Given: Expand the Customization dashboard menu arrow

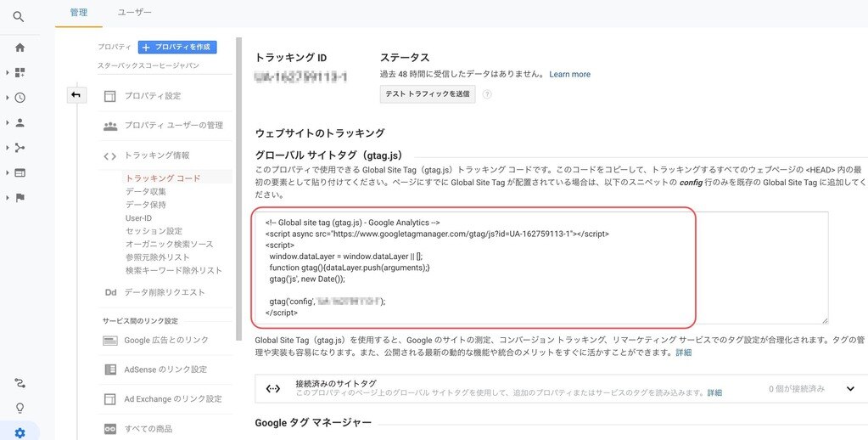Looking at the screenshot, I should (8, 73).
